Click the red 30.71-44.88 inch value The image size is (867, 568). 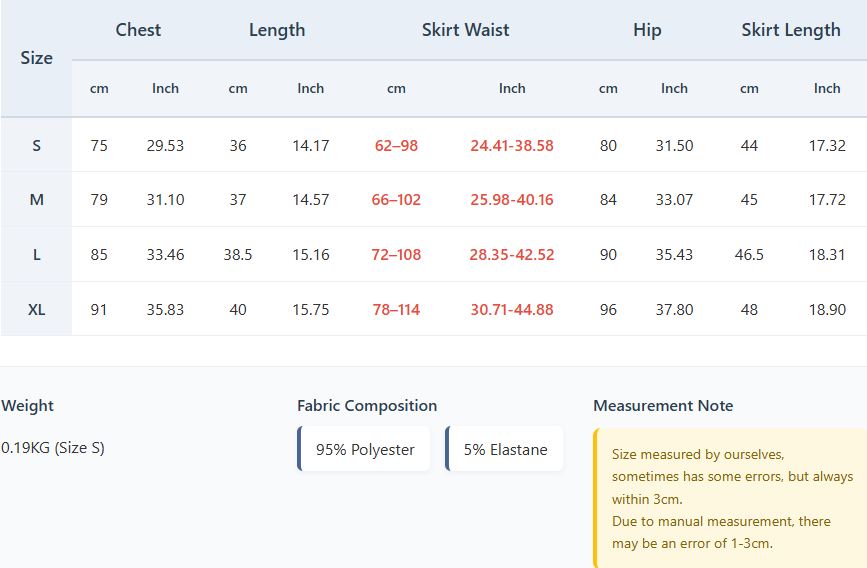pos(512,310)
